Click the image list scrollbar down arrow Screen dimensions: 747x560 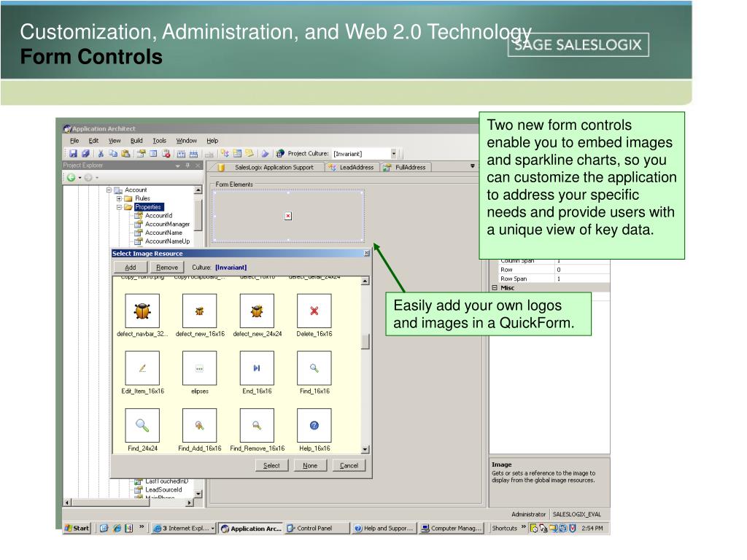(365, 449)
